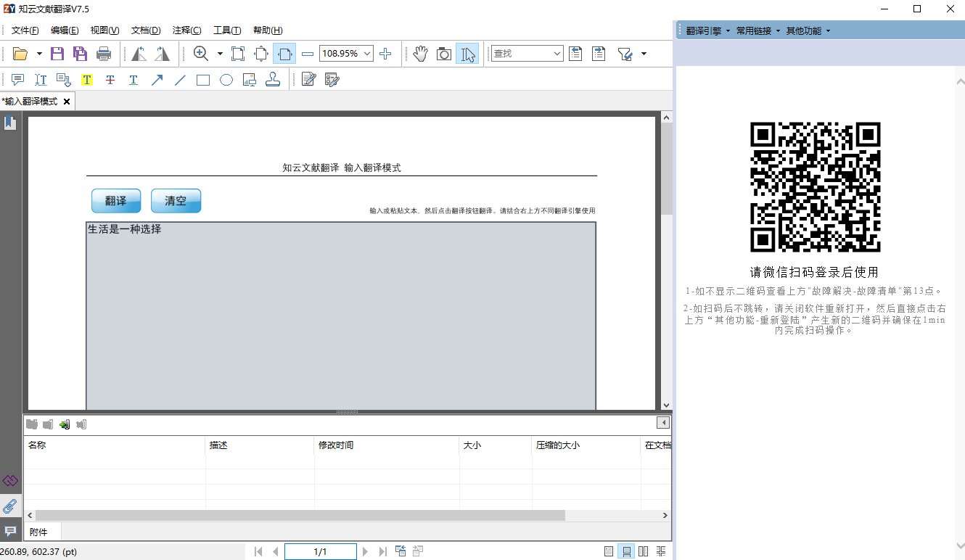This screenshot has height=560, width=965.
Task: Toggle the Select text cursor tool
Action: pyautogui.click(x=467, y=54)
